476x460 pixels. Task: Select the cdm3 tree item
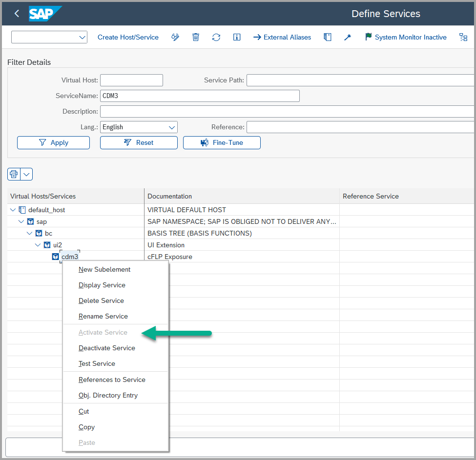click(70, 257)
